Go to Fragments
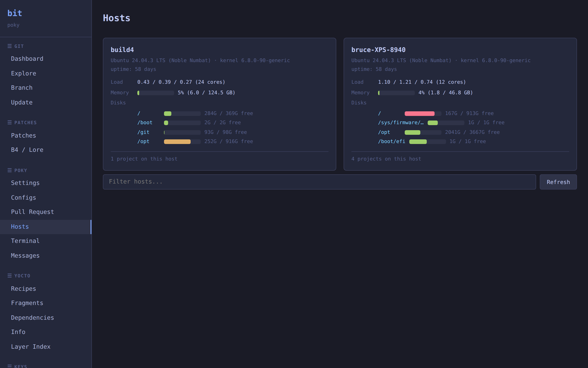This screenshot has height=368, width=588. tap(46, 303)
